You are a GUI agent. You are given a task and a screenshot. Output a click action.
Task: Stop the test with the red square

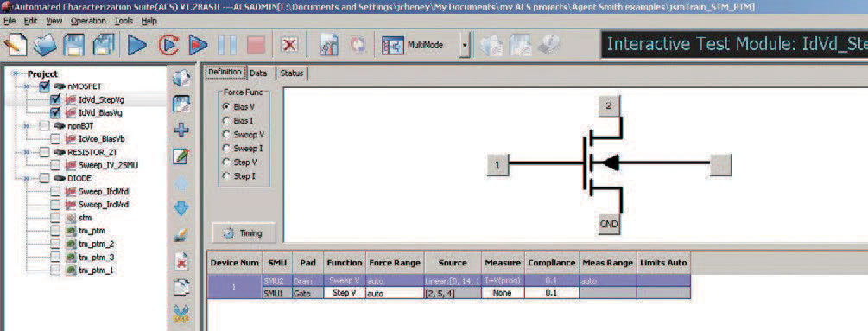256,45
